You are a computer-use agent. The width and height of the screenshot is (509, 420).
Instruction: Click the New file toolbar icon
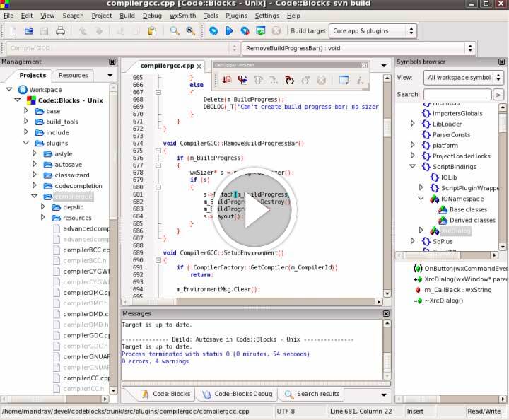(13, 31)
